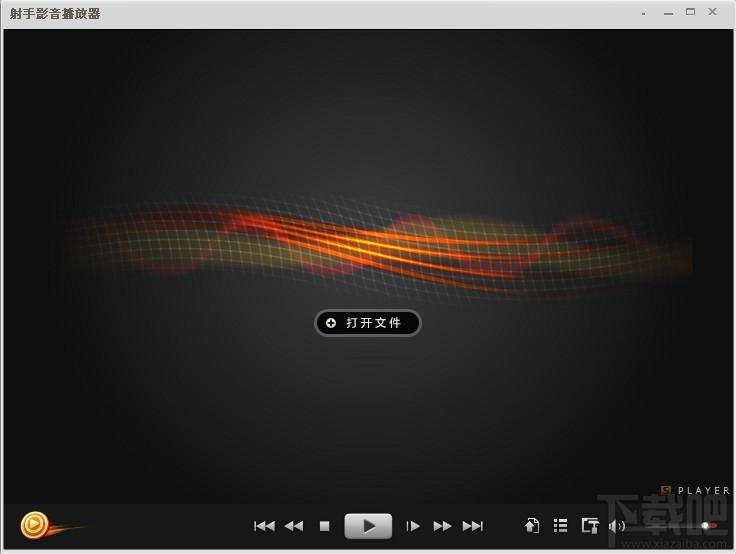
Task: Mute audio with the speaker icon
Action: [616, 526]
